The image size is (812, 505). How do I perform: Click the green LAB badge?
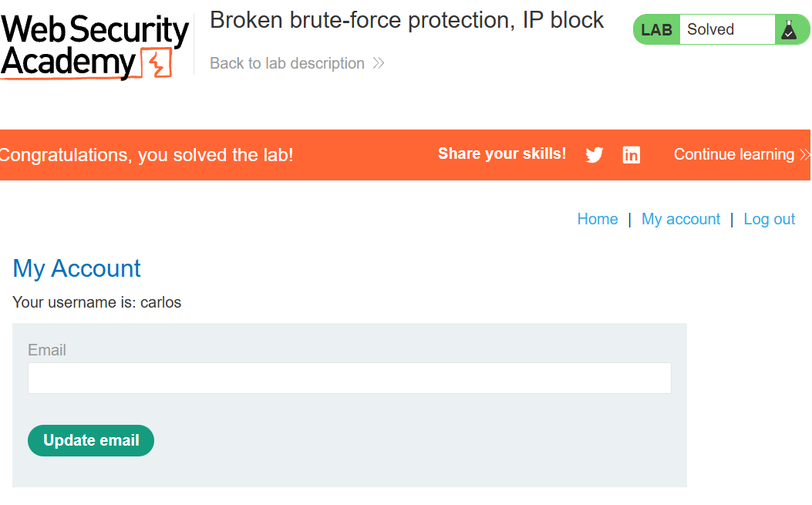coord(656,29)
